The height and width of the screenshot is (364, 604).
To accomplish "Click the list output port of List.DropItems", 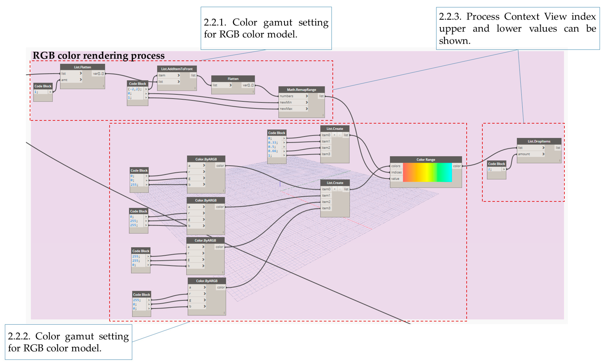I will [558, 148].
